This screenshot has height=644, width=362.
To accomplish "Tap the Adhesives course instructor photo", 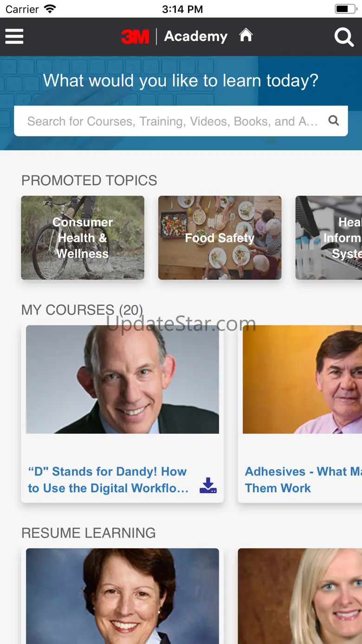I will coord(302,379).
